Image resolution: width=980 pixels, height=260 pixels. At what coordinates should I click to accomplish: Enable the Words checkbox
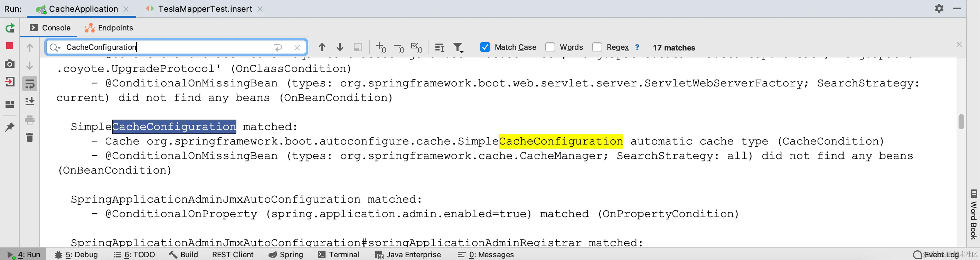[550, 47]
